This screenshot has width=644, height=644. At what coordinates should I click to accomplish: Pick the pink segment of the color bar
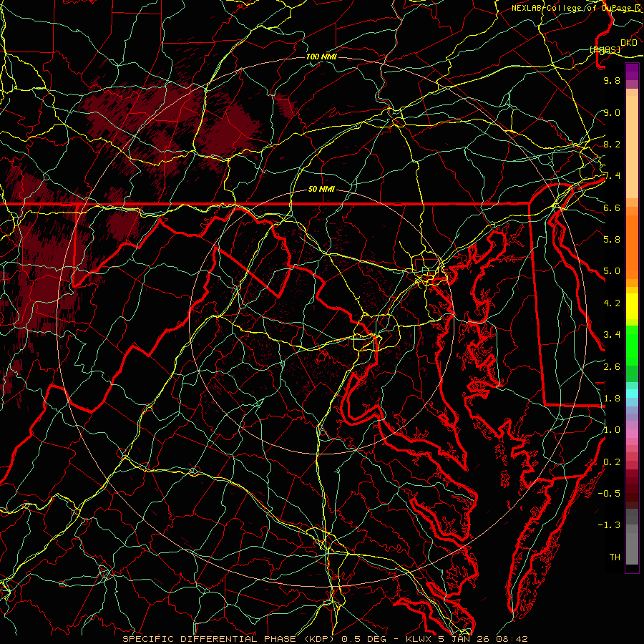click(632, 434)
